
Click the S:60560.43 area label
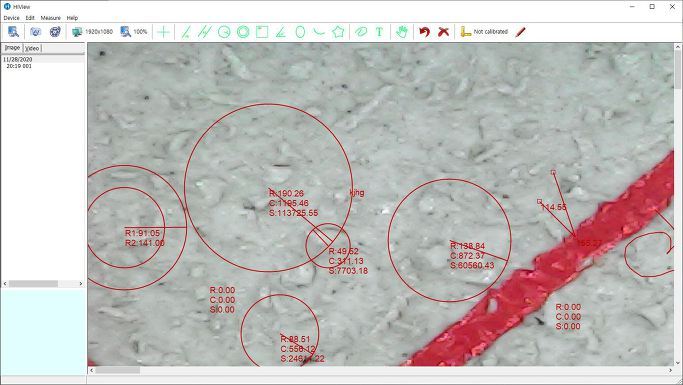point(472,265)
